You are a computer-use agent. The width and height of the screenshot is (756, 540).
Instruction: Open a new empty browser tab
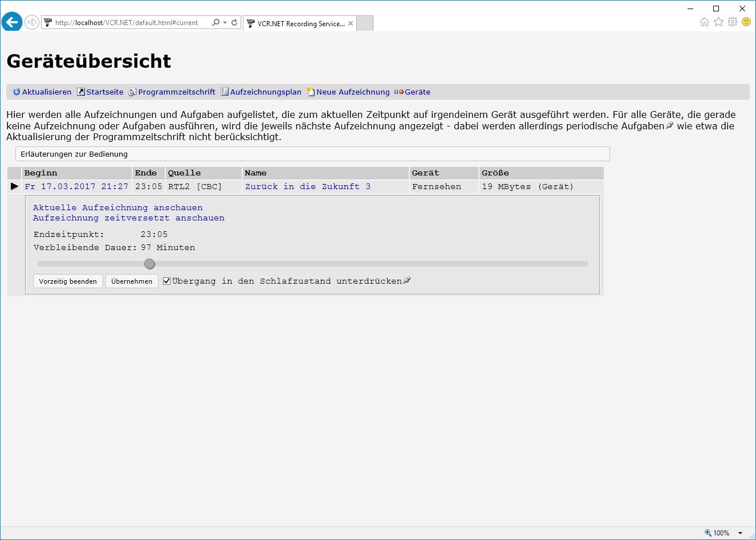[x=365, y=23]
